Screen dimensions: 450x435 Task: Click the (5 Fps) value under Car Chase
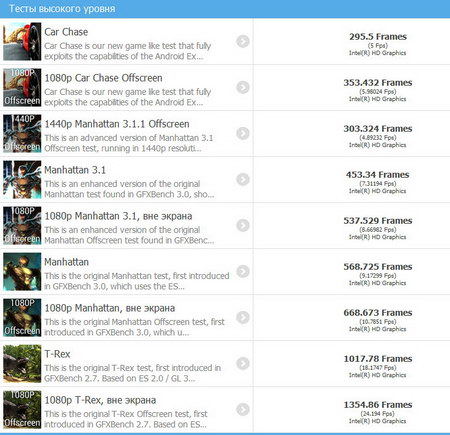tap(378, 46)
